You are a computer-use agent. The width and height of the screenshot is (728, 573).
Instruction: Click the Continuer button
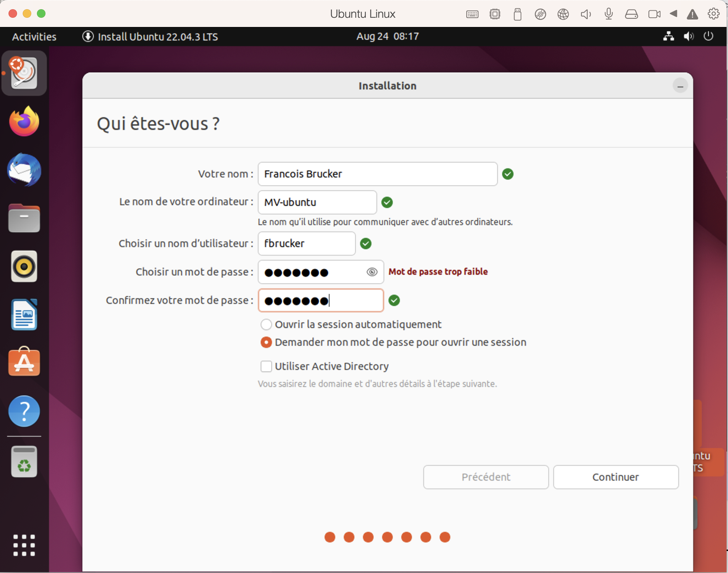tap(616, 477)
